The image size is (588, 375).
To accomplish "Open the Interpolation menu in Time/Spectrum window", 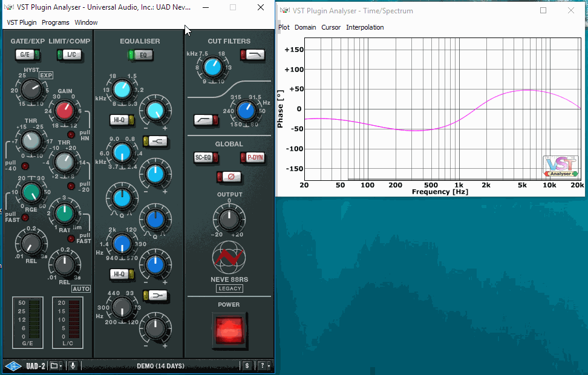I will (365, 27).
